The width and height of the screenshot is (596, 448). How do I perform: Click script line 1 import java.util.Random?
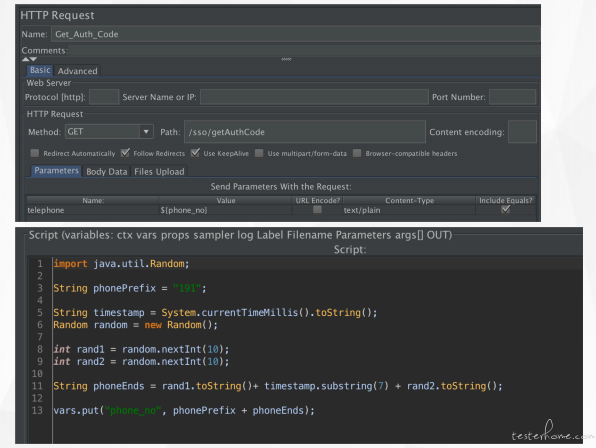(x=121, y=264)
